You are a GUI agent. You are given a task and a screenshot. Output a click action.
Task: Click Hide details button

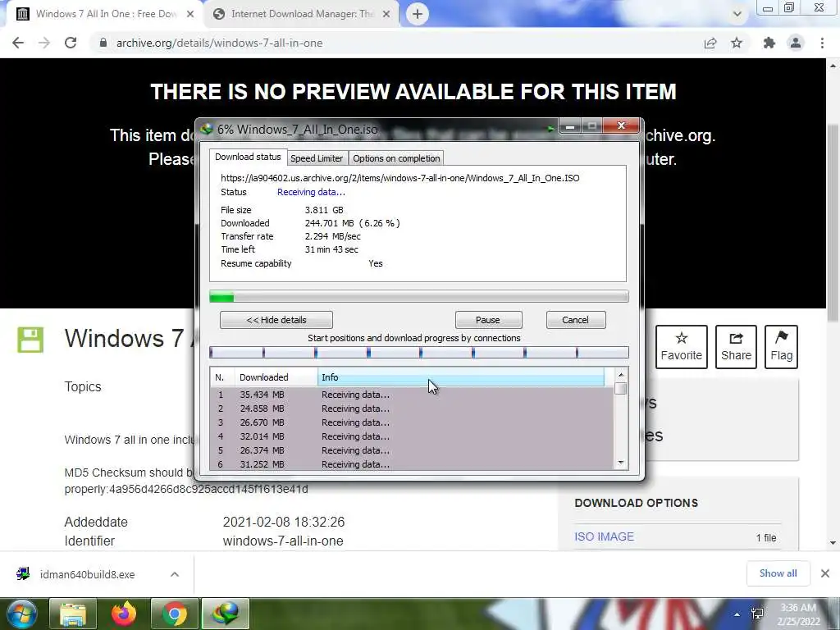276,320
